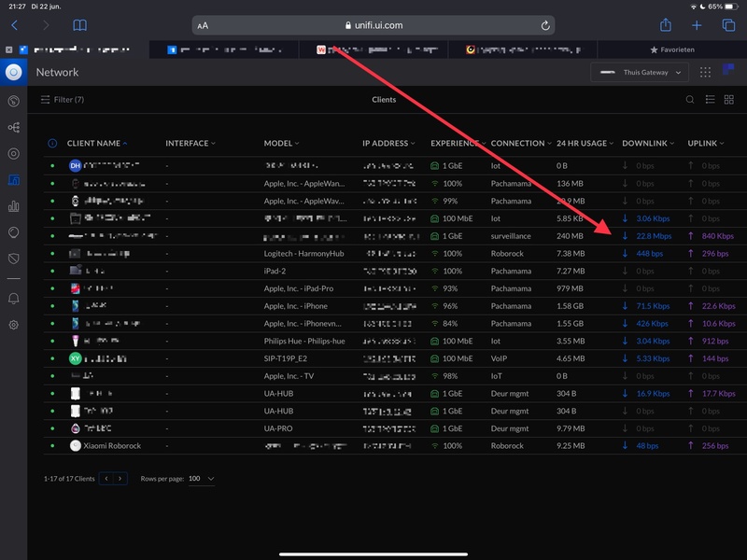Tap the unifi.ui.com address field
This screenshot has width=747, height=560.
click(x=373, y=26)
